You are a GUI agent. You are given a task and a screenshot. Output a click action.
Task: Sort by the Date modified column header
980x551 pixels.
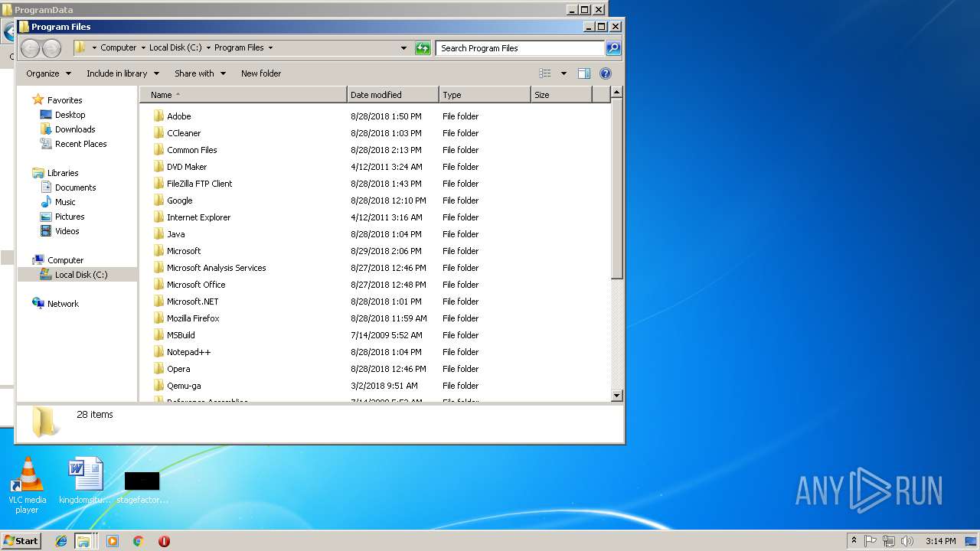pos(393,95)
